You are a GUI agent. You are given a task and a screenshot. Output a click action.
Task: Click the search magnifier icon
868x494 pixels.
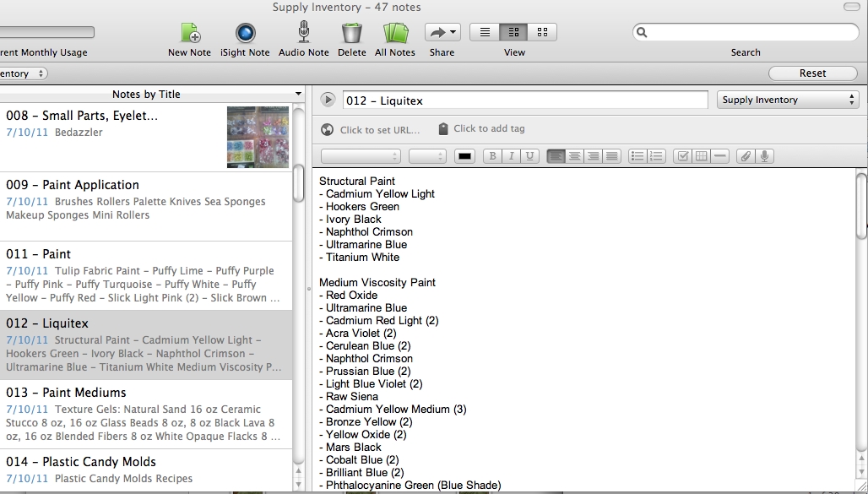point(643,32)
